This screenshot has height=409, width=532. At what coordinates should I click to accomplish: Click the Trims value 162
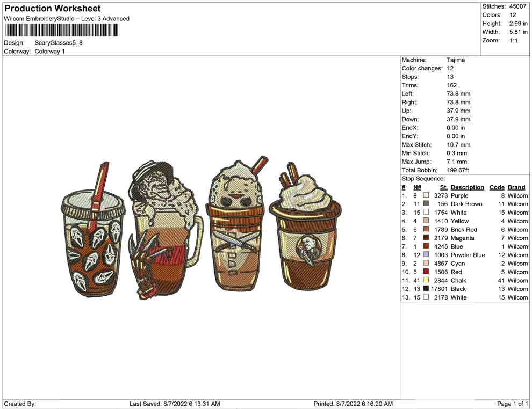pyautogui.click(x=452, y=85)
